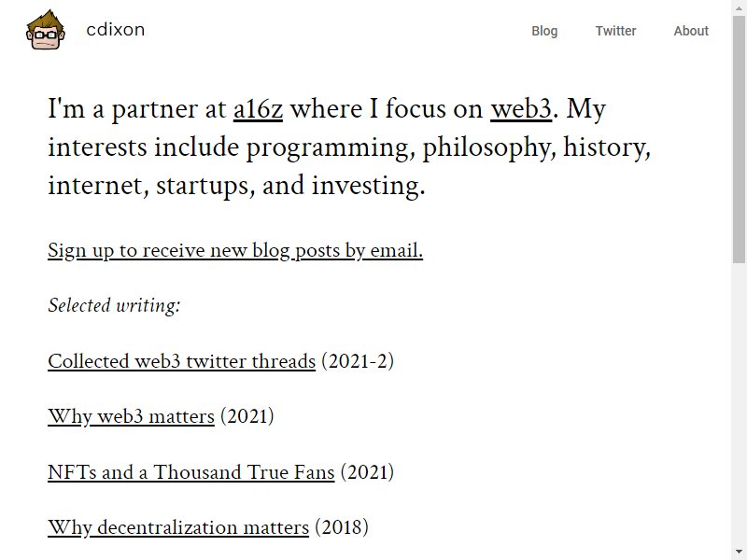This screenshot has width=747, height=560.
Task: Click the scrollbar up arrow
Action: pos(739,8)
